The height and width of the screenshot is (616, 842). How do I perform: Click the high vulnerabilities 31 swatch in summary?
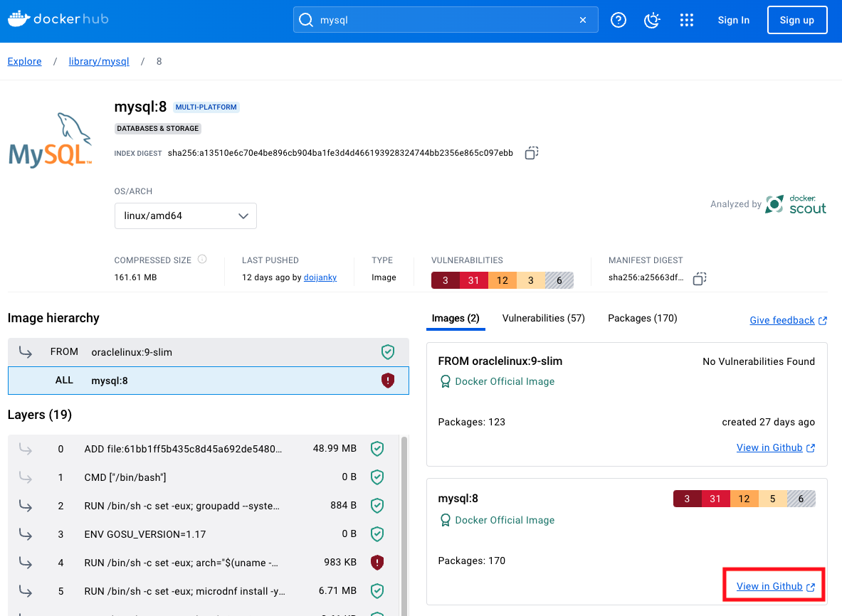[473, 280]
